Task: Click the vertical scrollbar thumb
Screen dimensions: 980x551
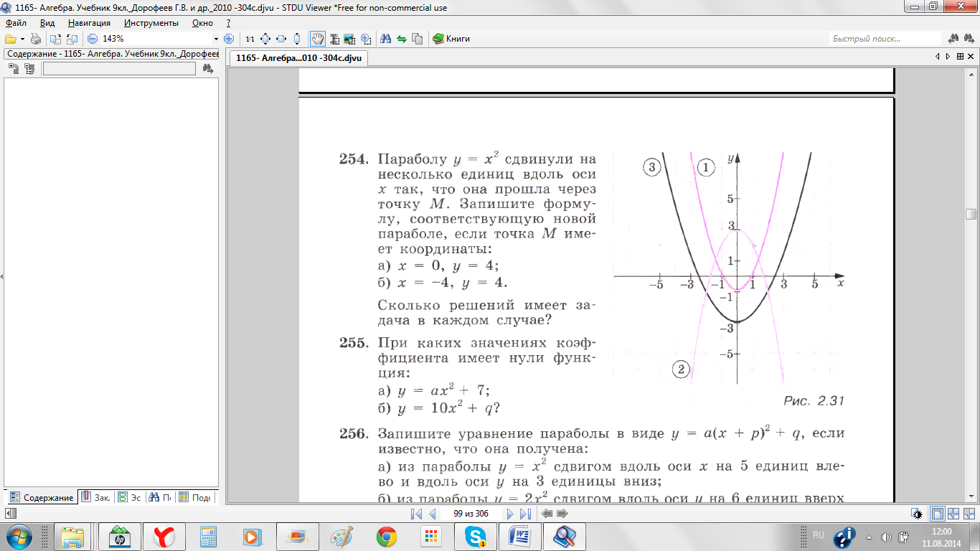Action: (971, 213)
